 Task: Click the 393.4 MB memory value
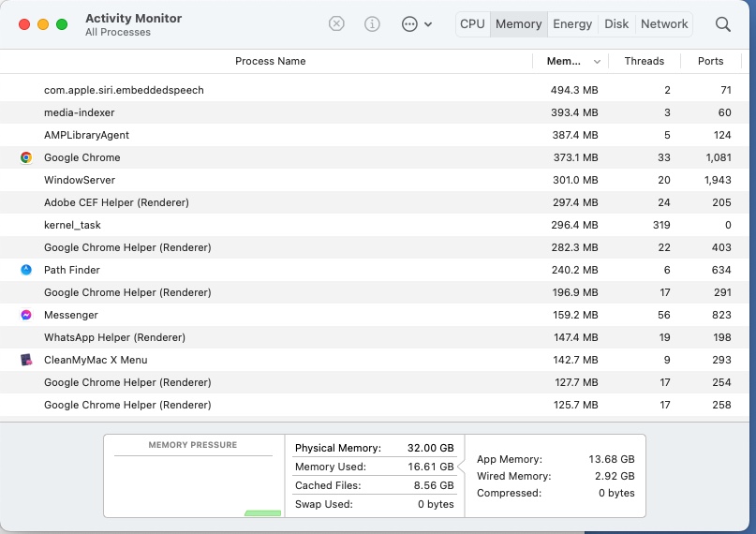tap(574, 112)
